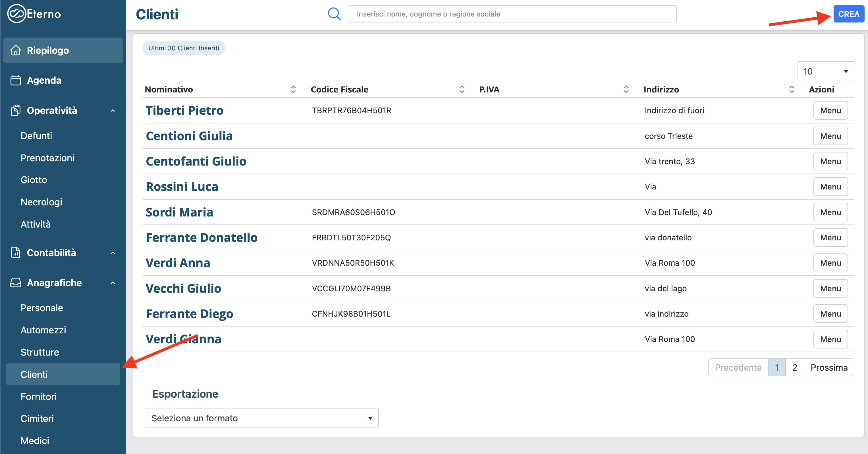Image resolution: width=868 pixels, height=454 pixels.
Task: Click the Eterno logo icon
Action: 16,14
